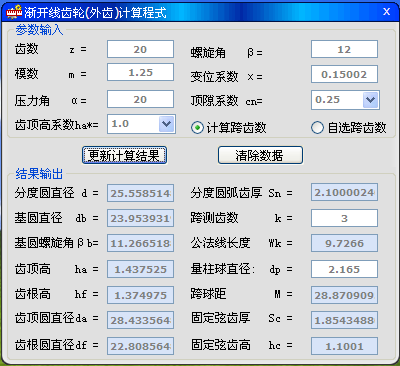Click the 跨球距 M result box
400x366 pixels.
pyautogui.click(x=344, y=295)
